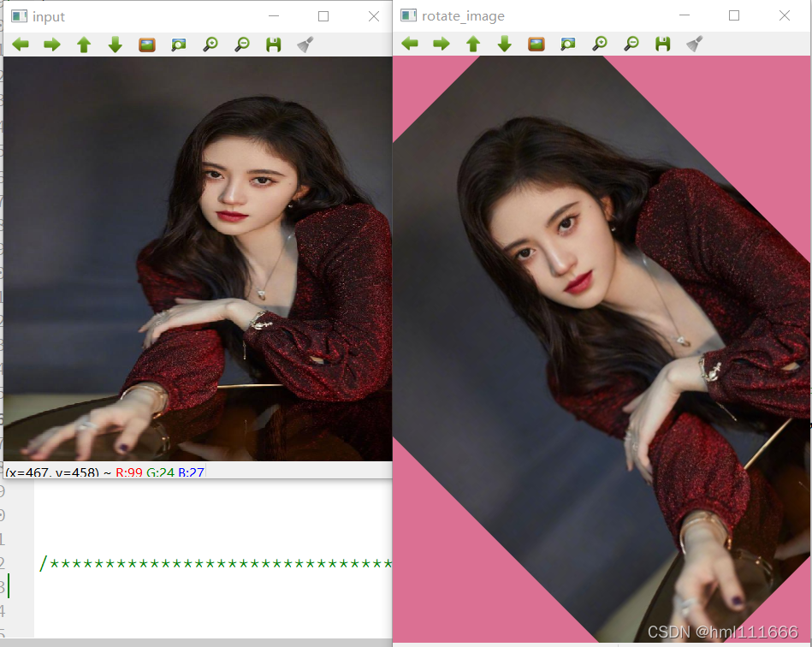Zoom out on the rotate_image window

point(631,44)
